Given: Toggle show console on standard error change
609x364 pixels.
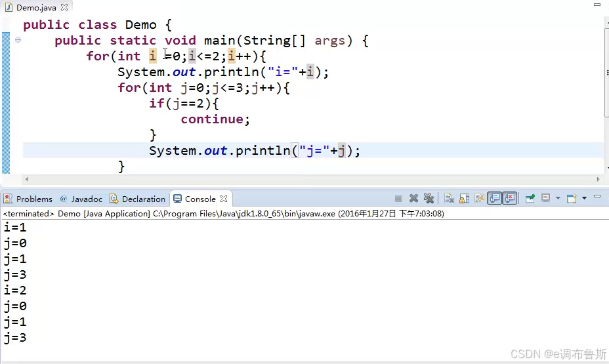Looking at the screenshot, I should [510, 199].
